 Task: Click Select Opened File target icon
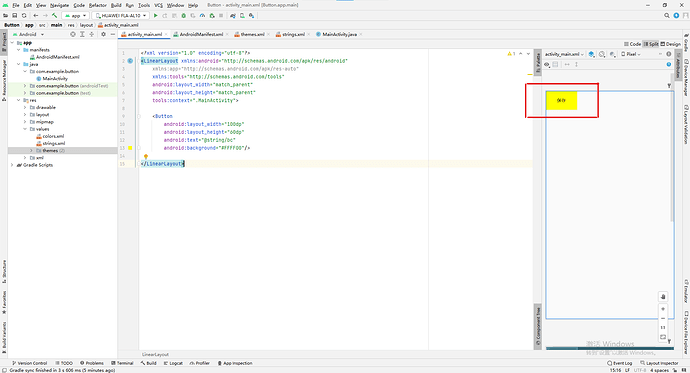coord(73,34)
